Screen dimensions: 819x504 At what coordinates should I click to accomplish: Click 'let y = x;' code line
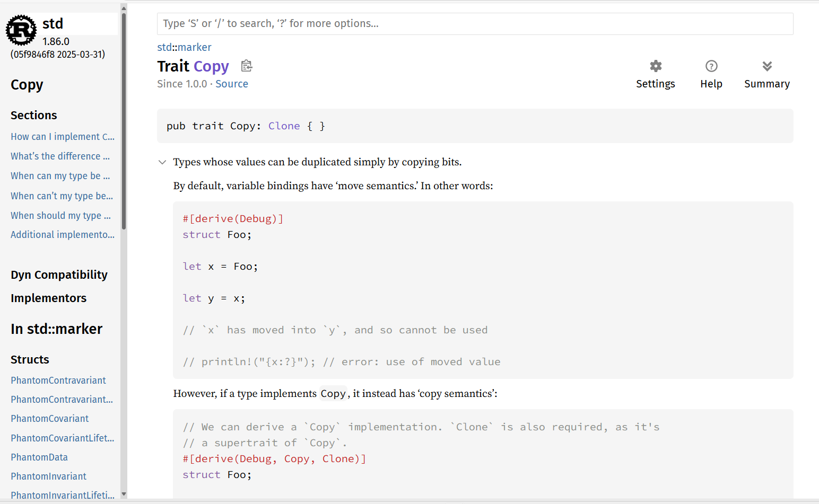tap(214, 298)
